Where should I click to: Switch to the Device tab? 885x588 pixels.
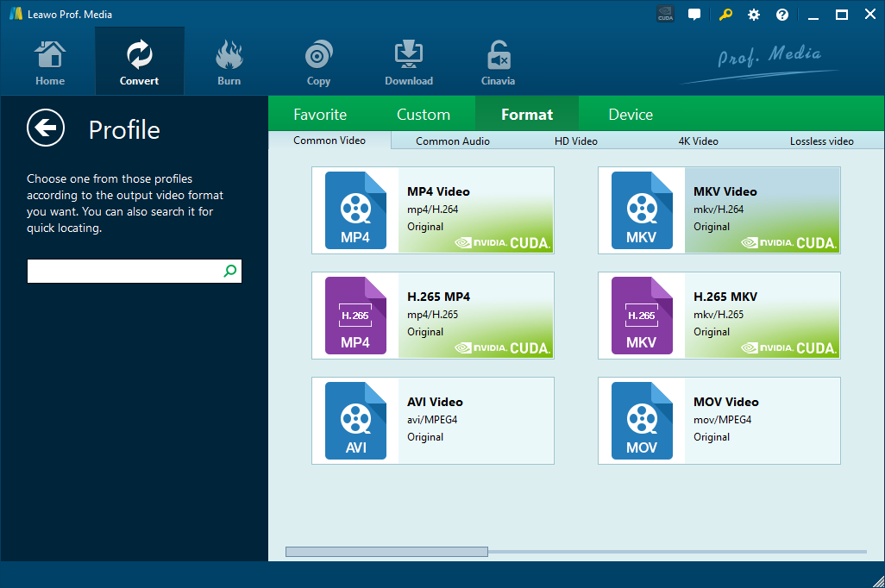[631, 113]
